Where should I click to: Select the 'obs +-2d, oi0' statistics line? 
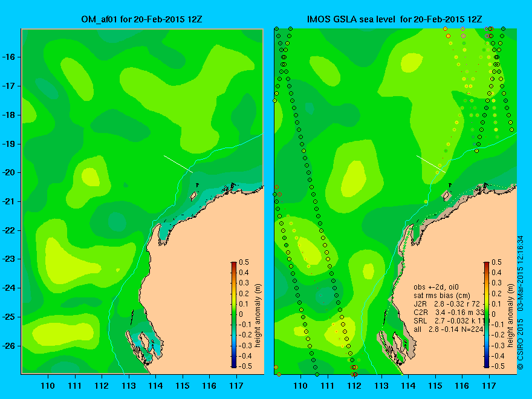click(436, 287)
